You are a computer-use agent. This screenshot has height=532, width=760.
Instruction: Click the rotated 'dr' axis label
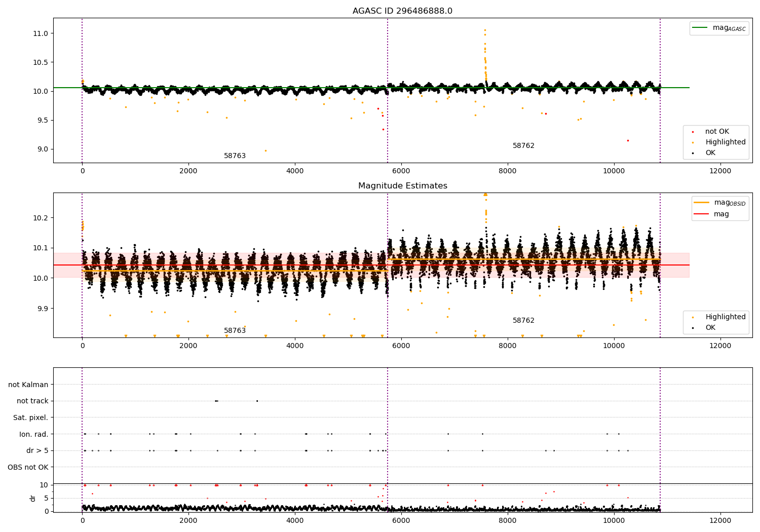[x=33, y=498]
